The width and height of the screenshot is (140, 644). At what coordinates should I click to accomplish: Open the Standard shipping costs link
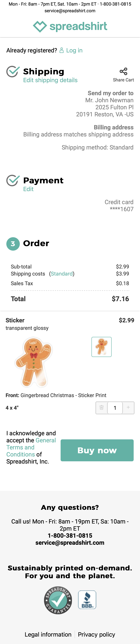pyautogui.click(x=62, y=274)
